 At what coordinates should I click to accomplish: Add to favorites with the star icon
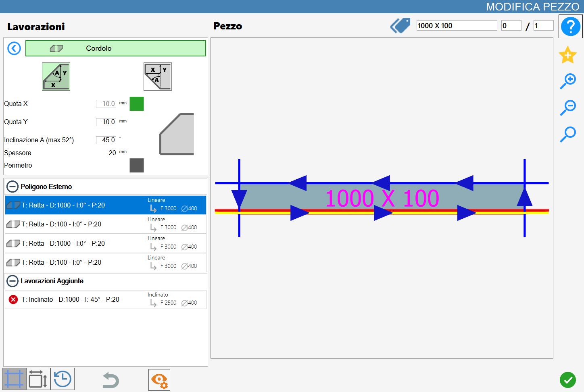coord(567,55)
